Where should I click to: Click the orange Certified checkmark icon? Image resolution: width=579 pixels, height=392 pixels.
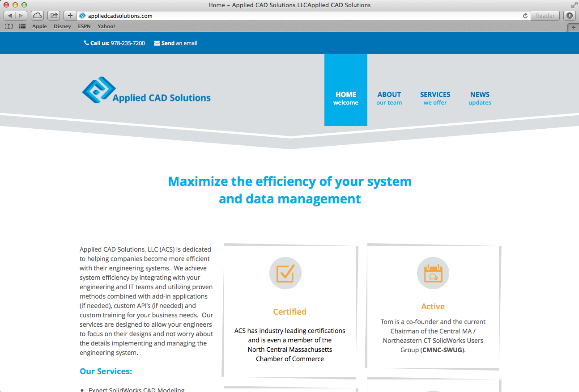285,273
